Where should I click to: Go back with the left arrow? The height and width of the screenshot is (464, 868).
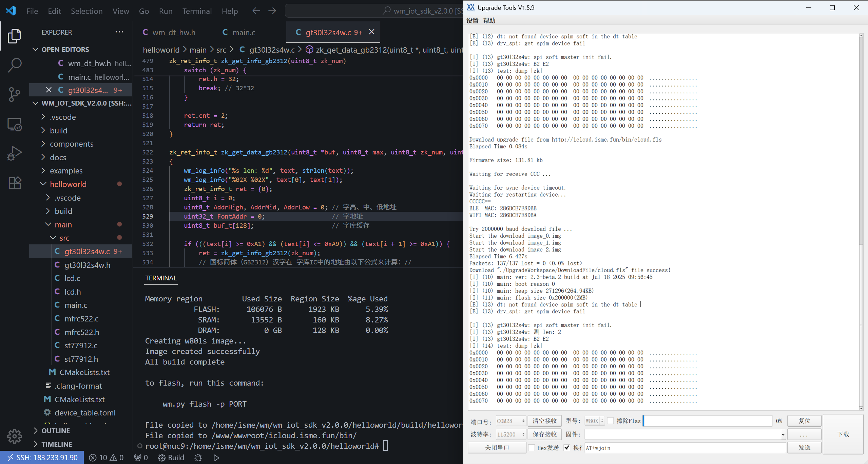(256, 11)
